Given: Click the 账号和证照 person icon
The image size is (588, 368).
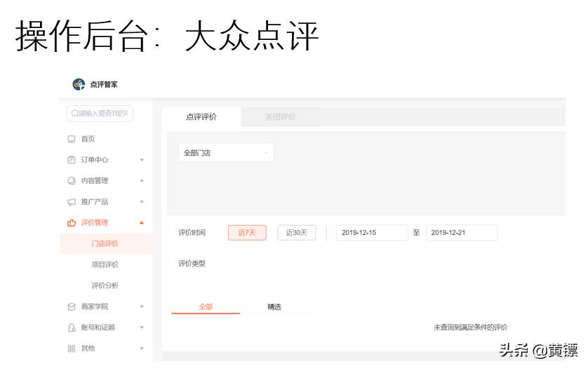Looking at the screenshot, I should [72, 327].
